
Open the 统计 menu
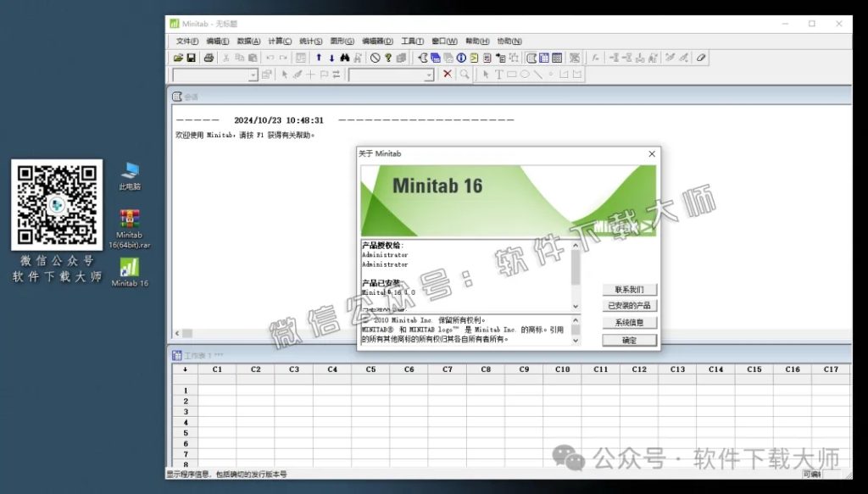click(x=309, y=40)
